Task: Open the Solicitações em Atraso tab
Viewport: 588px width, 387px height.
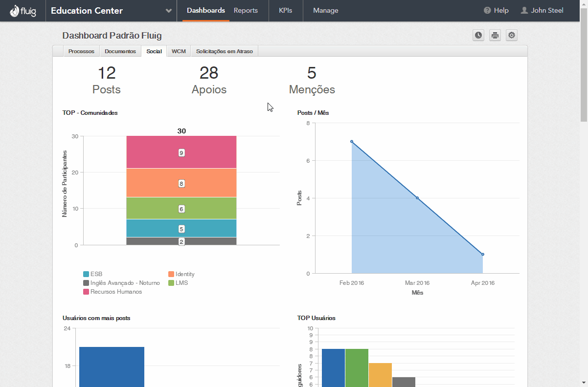Action: click(x=225, y=51)
